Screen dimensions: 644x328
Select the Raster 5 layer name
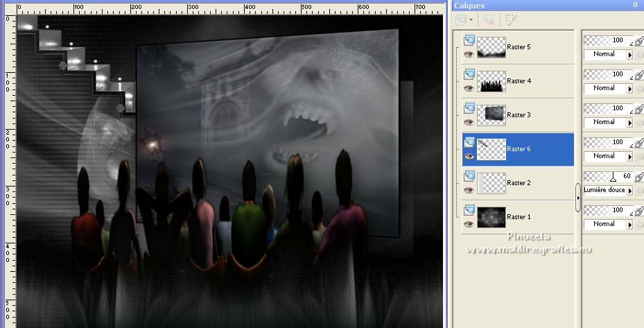tap(519, 47)
